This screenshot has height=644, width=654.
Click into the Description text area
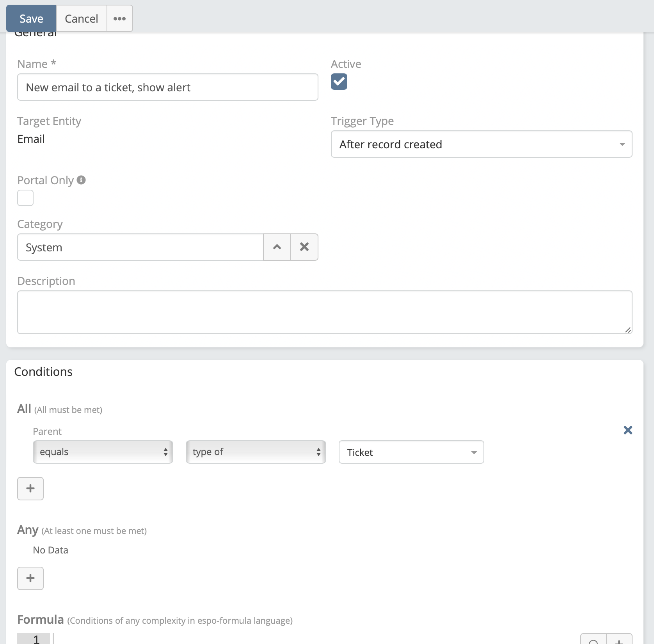click(x=324, y=312)
